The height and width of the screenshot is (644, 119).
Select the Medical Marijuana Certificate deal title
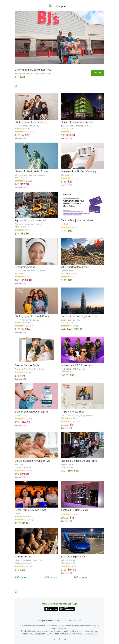[x=77, y=220]
